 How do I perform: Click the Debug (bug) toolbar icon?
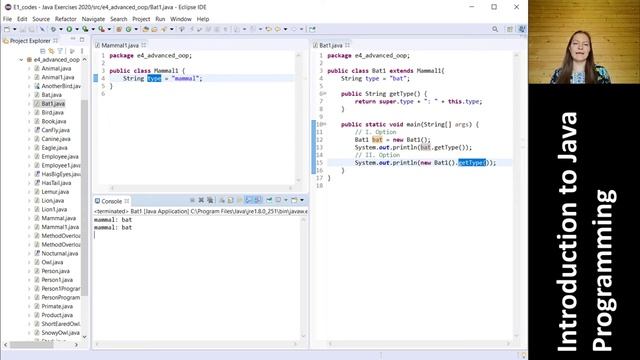point(53,29)
